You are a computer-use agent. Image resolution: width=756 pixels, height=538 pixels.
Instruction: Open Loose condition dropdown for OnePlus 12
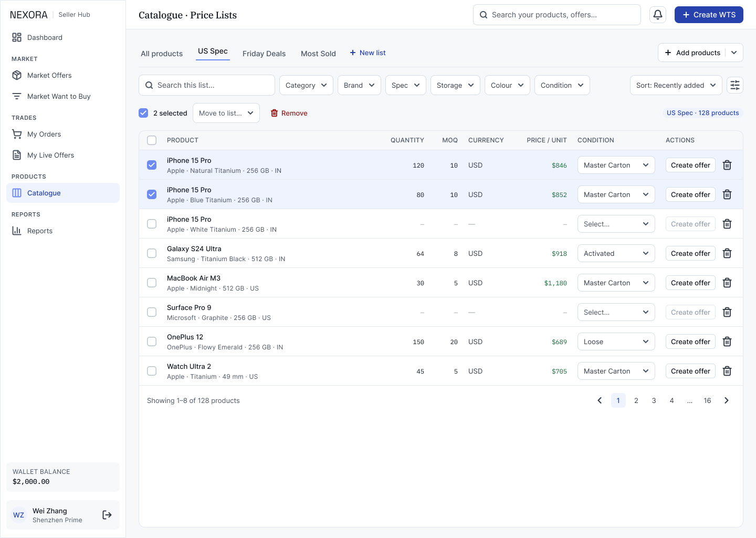tap(616, 342)
